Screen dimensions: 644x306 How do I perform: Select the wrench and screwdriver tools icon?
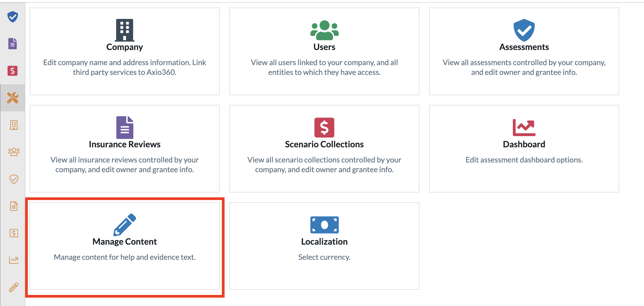click(x=13, y=98)
